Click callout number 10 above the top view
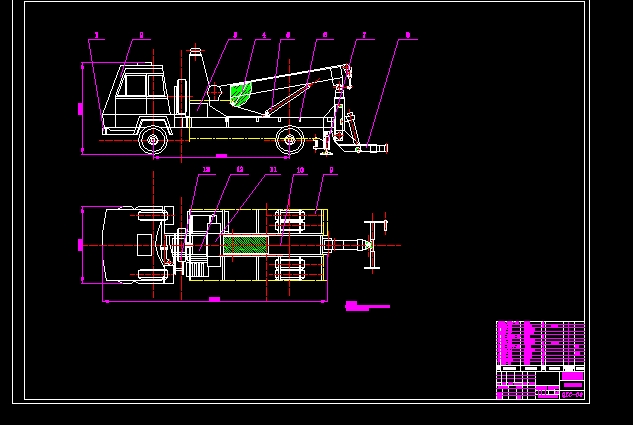This screenshot has width=633, height=425. click(300, 170)
